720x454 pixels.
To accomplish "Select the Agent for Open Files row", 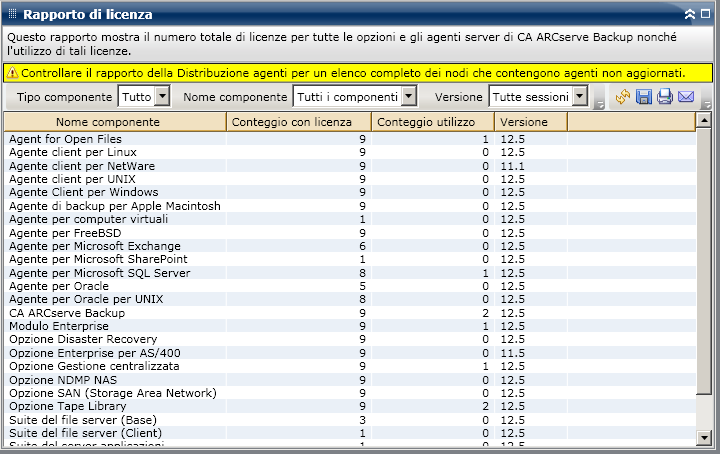I will pyautogui.click(x=350, y=139).
